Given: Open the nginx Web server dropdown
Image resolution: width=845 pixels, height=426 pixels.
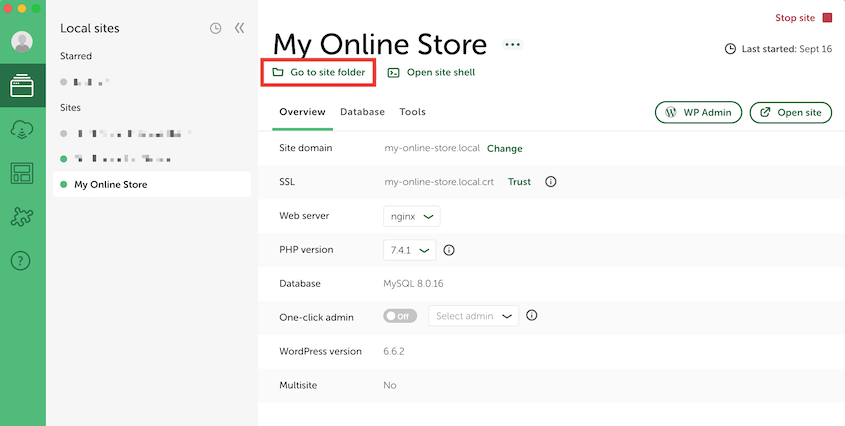Looking at the screenshot, I should [x=412, y=216].
